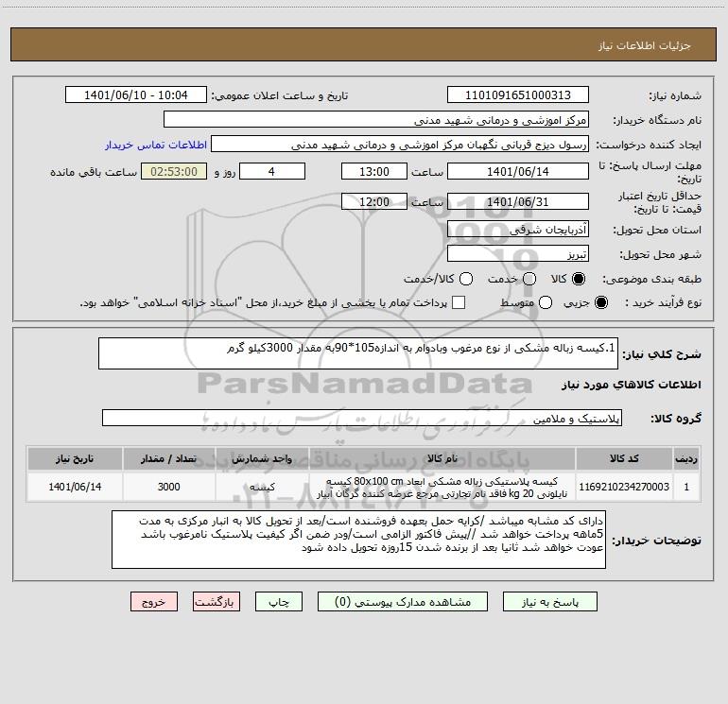Click the announcement date field 1401/06/10 - 10:04
Screen dimensions: 728x704
click(x=136, y=95)
